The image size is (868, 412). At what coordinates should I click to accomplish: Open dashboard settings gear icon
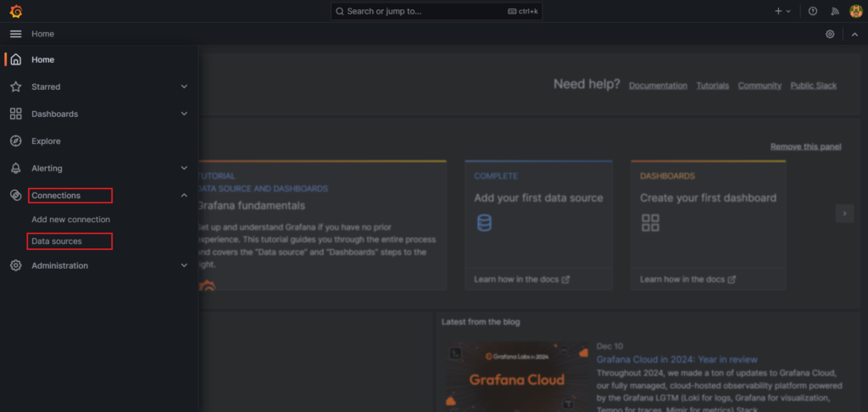(x=830, y=34)
